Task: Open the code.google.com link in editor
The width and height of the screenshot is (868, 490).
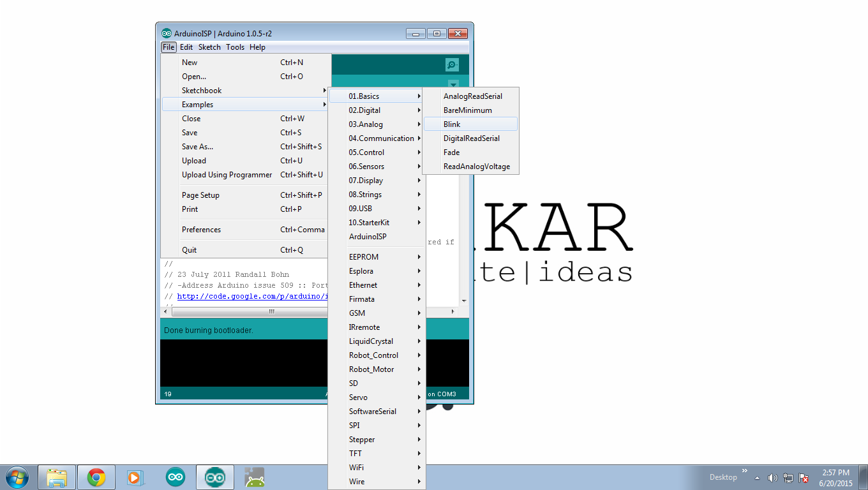Action: [253, 296]
